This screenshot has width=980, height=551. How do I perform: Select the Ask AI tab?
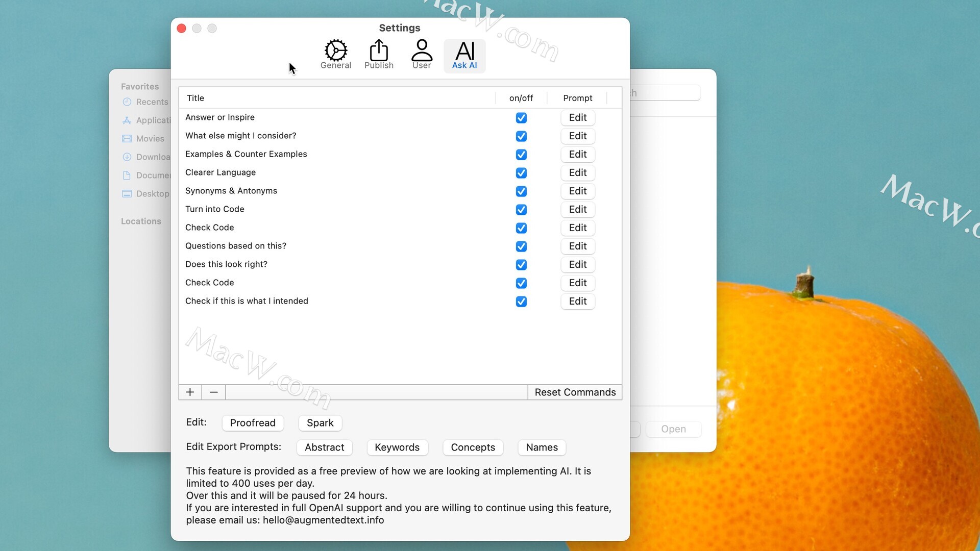pyautogui.click(x=464, y=56)
